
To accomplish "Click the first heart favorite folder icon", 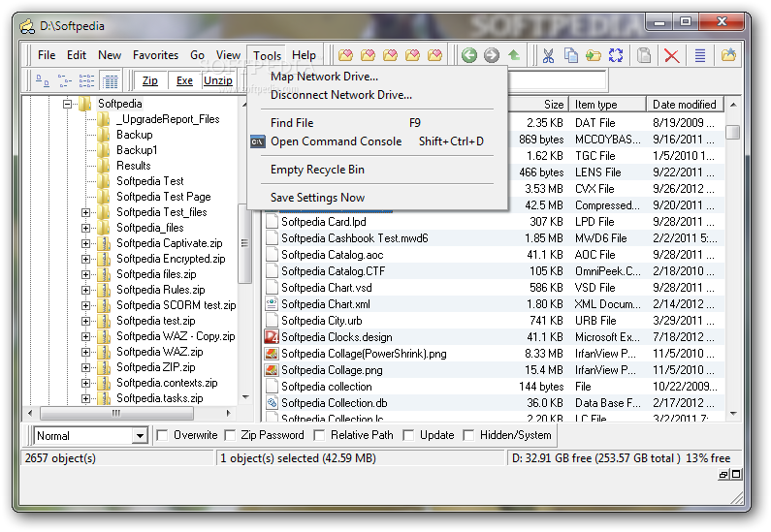I will 345,55.
